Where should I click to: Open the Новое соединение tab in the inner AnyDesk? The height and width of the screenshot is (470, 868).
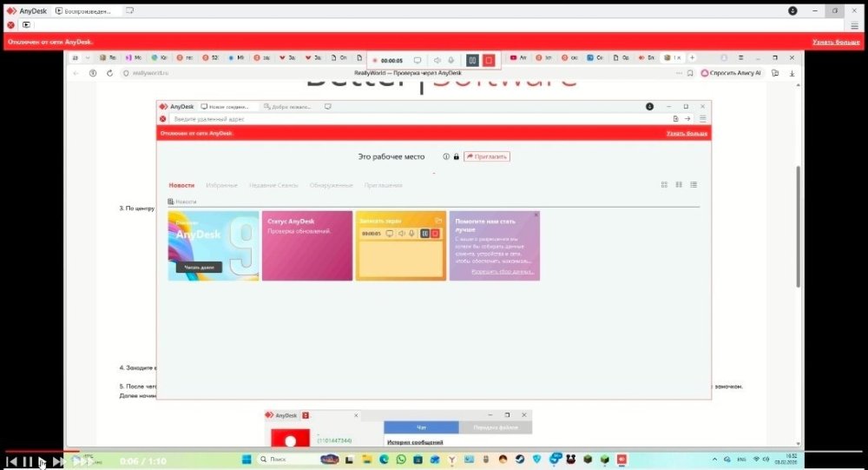tap(229, 106)
